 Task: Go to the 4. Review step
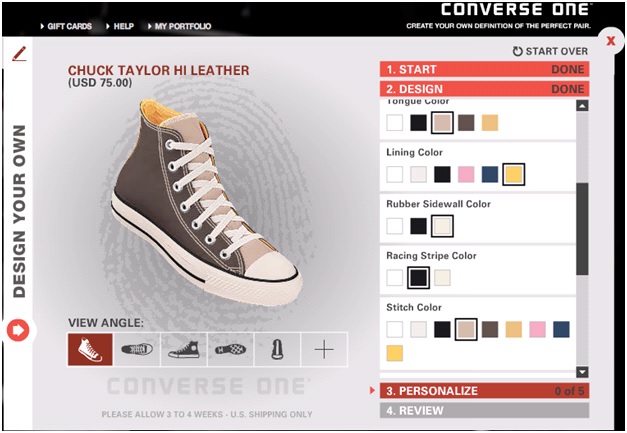pyautogui.click(x=484, y=410)
